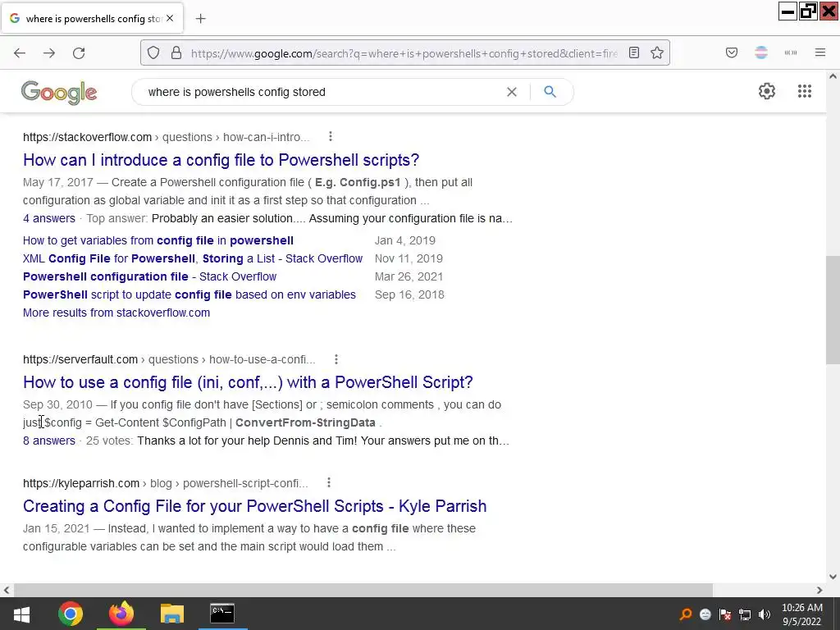Click the serverfault.com breadcrumb URL

point(169,359)
